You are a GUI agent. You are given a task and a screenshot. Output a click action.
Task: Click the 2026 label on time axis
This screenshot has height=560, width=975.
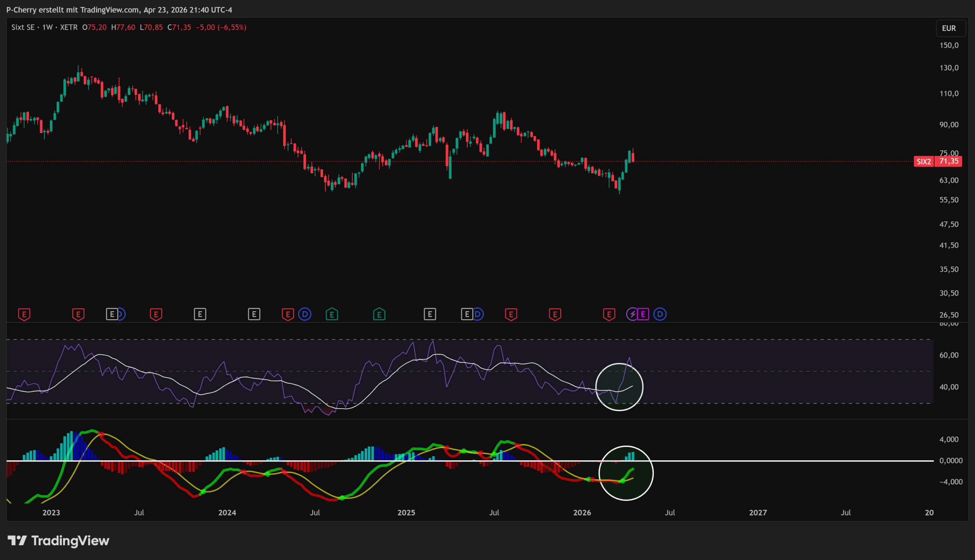[582, 512]
